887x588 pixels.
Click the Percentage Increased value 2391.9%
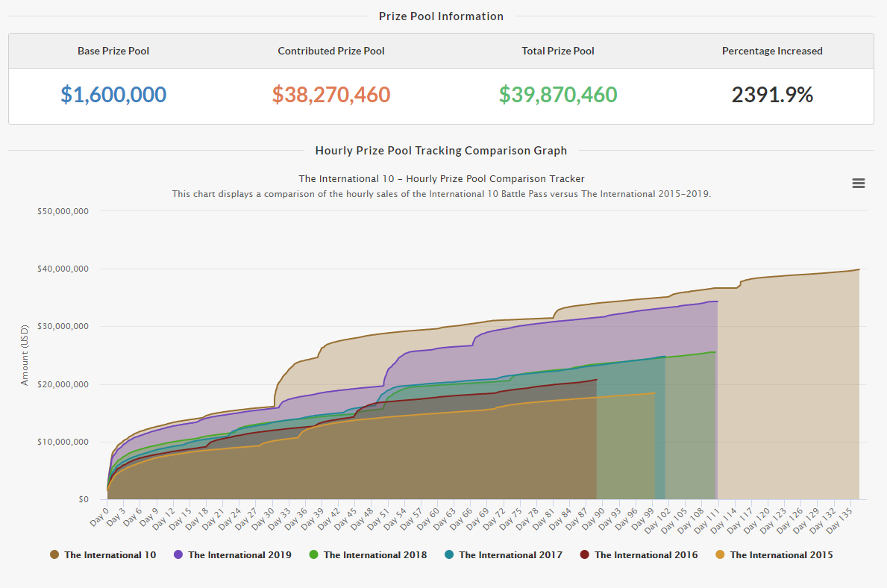pos(772,95)
